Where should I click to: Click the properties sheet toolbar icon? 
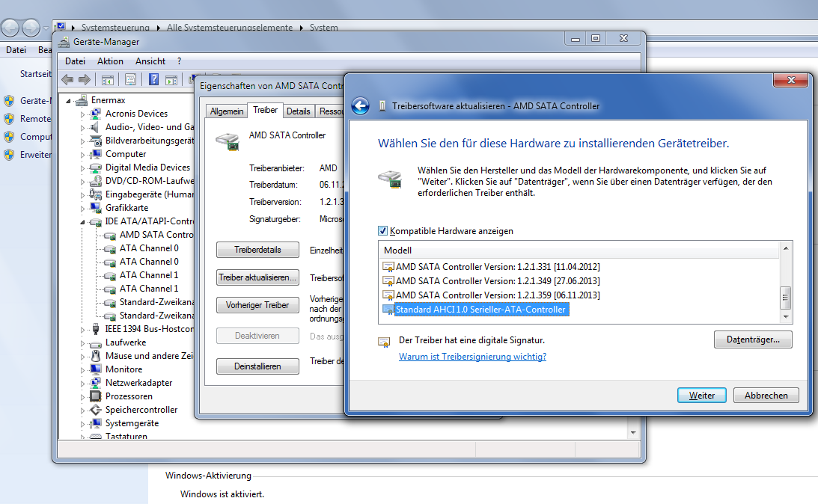pyautogui.click(x=130, y=80)
